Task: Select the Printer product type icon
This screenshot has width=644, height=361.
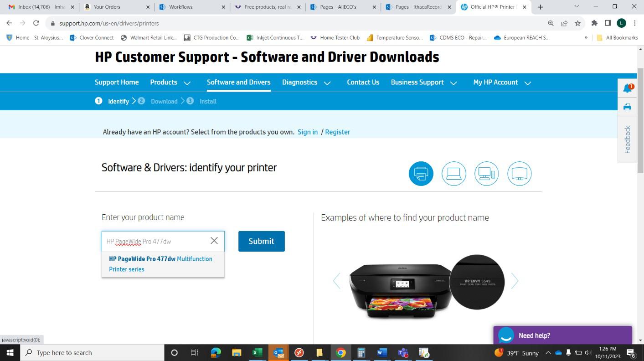Action: (421, 174)
